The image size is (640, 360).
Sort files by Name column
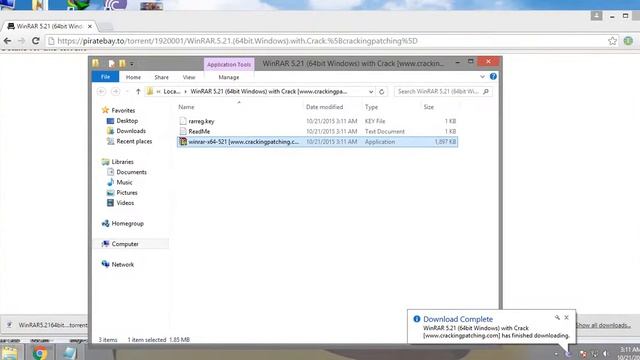click(186, 107)
